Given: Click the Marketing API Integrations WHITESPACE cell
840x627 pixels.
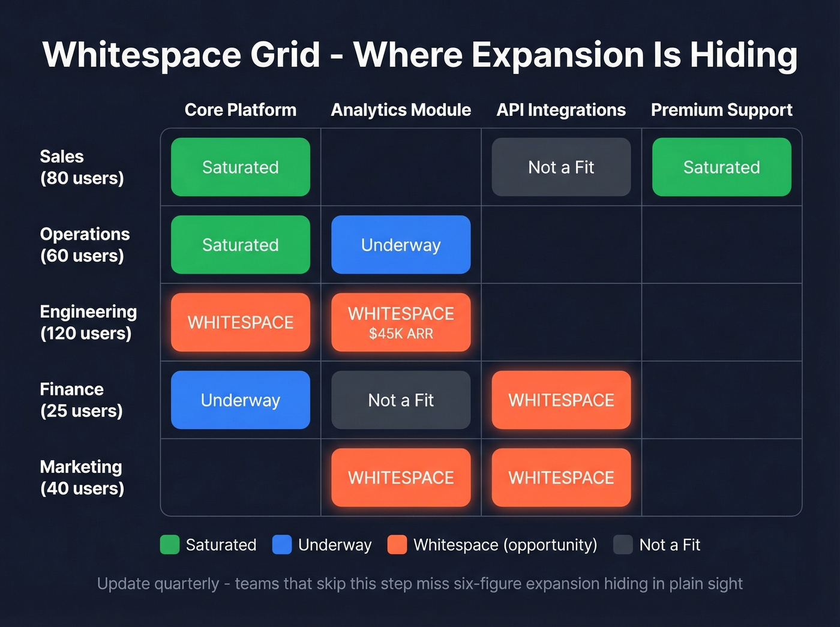Looking at the screenshot, I should [x=560, y=478].
